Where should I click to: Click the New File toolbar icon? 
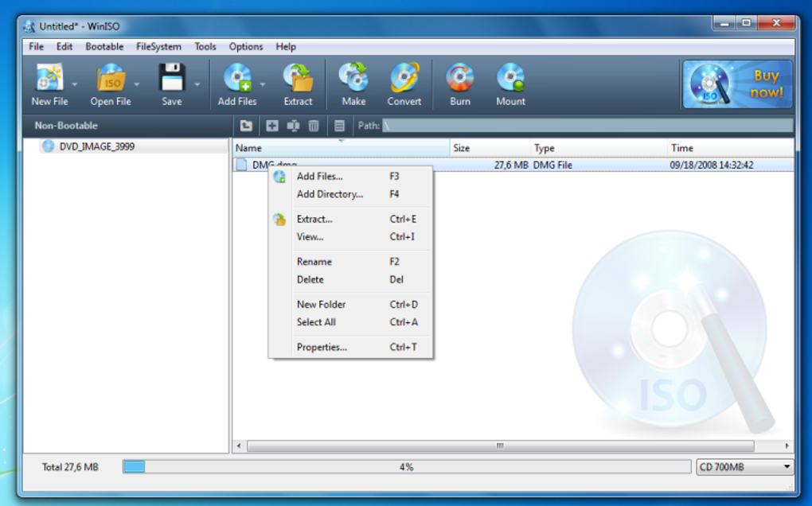click(x=49, y=78)
